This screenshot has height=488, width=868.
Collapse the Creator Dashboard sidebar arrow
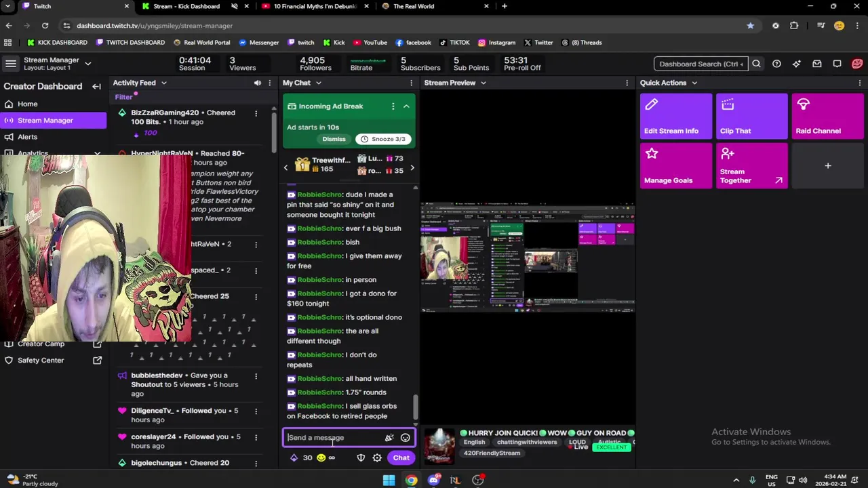(x=96, y=86)
